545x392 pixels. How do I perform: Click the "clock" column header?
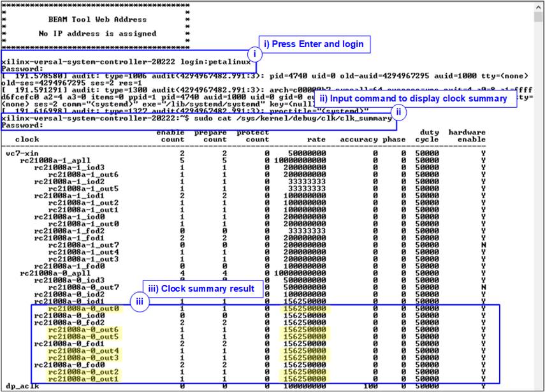coord(27,140)
